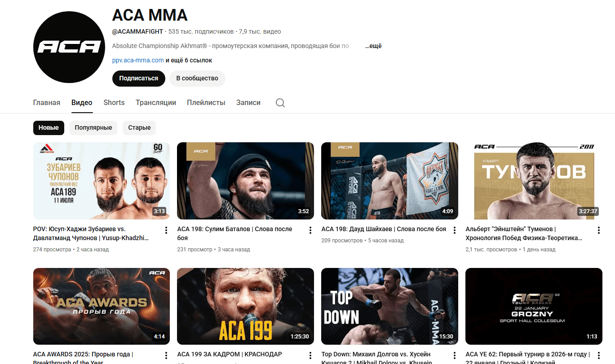Expand the list of и ещё 6 ссылок
Screen dimensions: 615x364
point(188,60)
